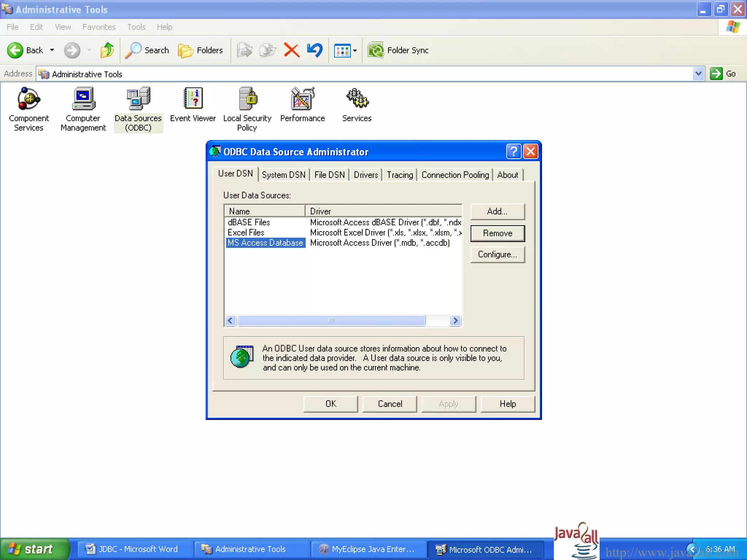Expand the Address bar dropdown arrow
747x560 pixels.
(x=698, y=74)
